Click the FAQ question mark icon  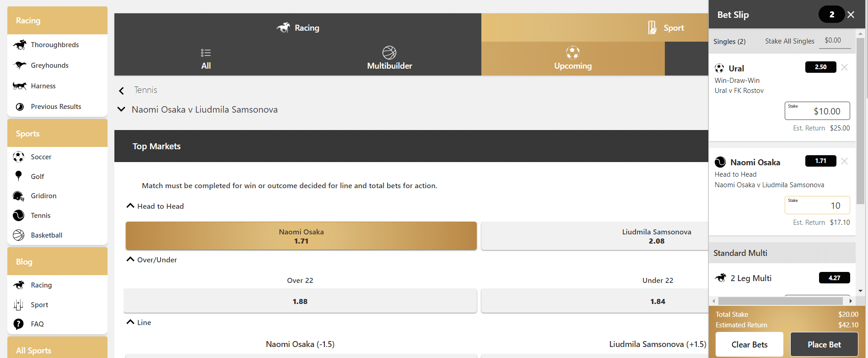point(19,324)
